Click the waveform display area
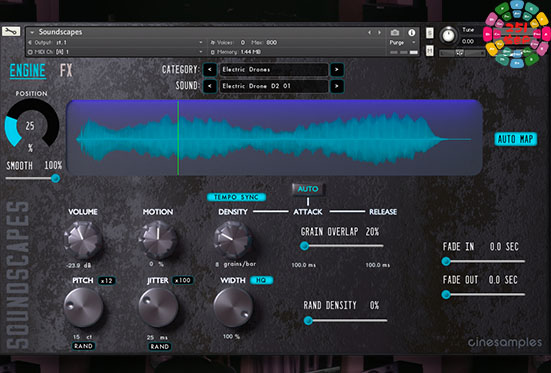 click(x=274, y=137)
